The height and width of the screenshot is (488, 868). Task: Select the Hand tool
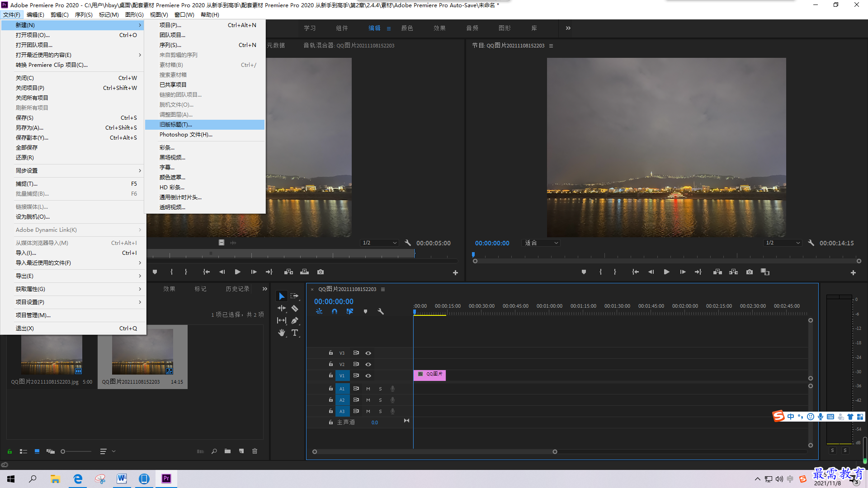click(x=282, y=333)
